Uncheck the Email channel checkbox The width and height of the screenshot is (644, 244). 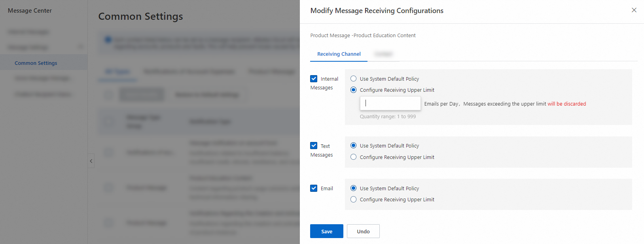(314, 188)
